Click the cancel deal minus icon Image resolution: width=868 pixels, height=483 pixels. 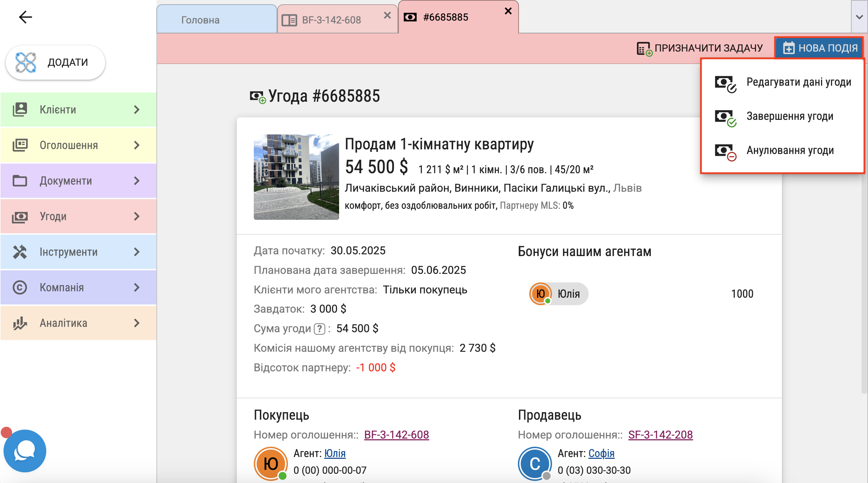725,152
